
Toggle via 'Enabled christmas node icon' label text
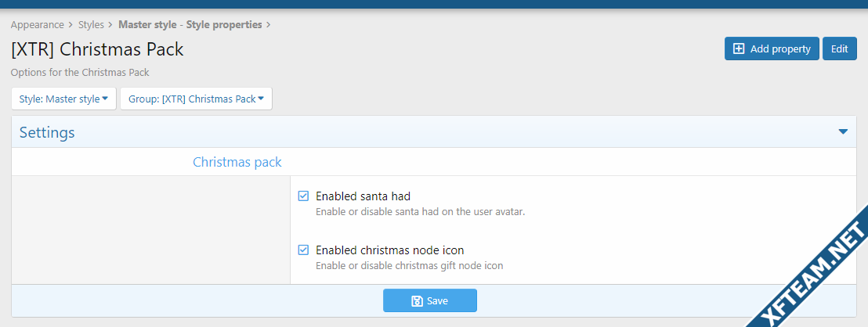pos(389,250)
